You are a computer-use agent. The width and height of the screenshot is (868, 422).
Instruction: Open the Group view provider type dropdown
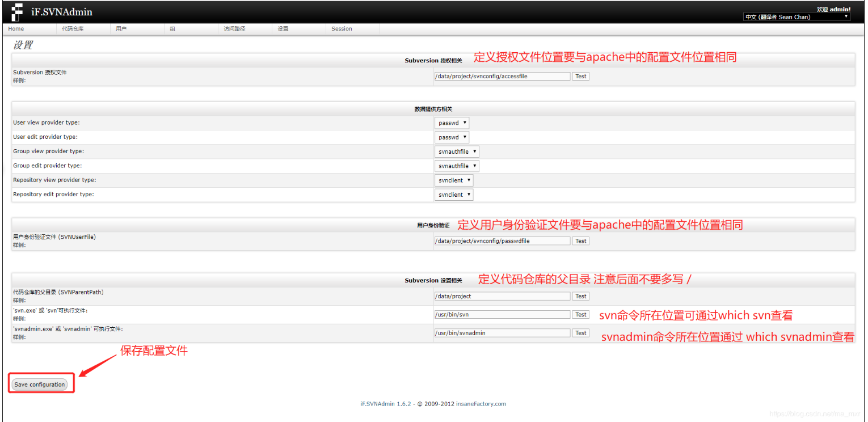tap(457, 151)
